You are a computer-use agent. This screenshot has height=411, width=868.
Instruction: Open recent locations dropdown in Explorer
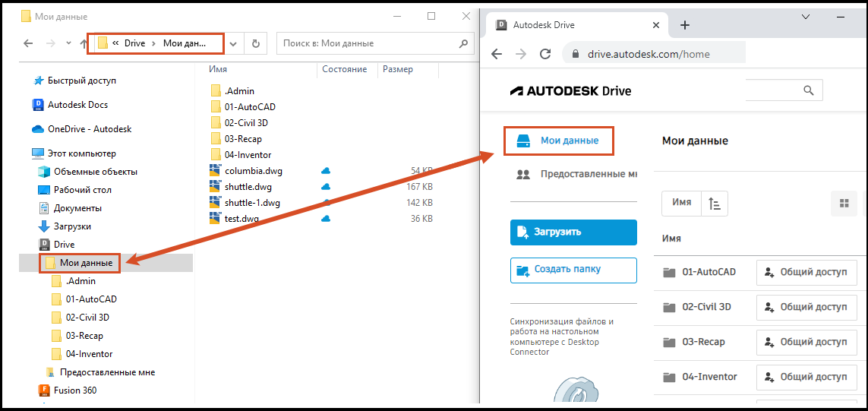68,43
